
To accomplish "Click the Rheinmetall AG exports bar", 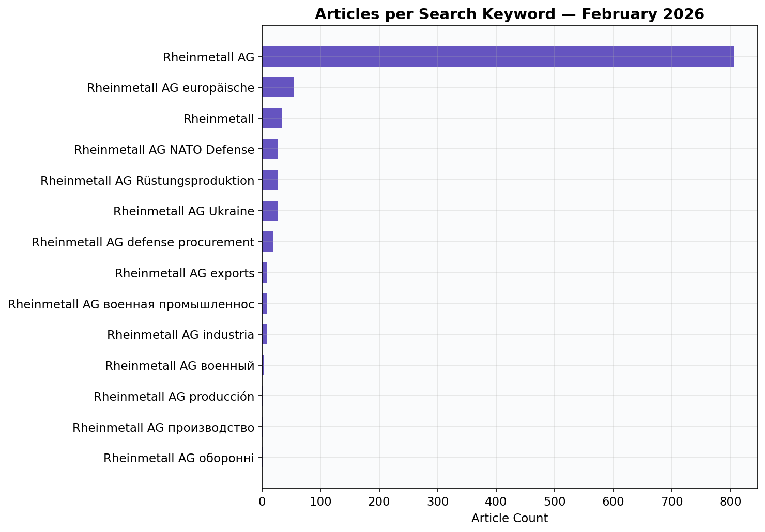I will [x=265, y=273].
